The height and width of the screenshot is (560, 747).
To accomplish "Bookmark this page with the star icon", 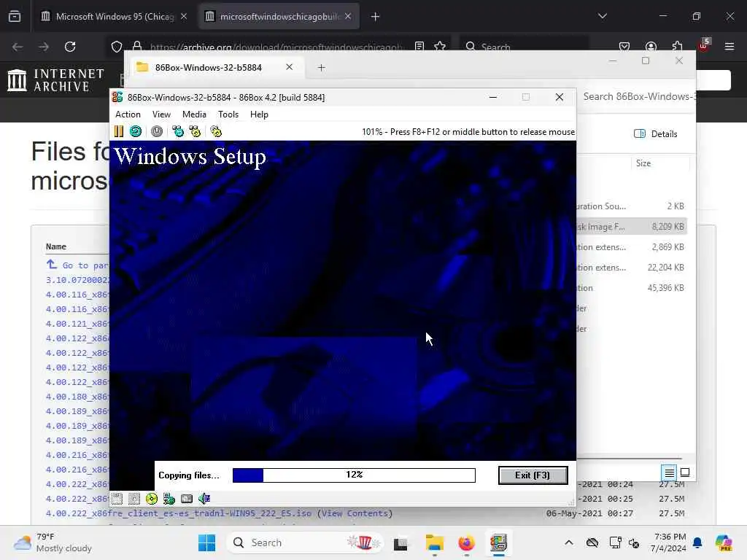I will 440,46.
